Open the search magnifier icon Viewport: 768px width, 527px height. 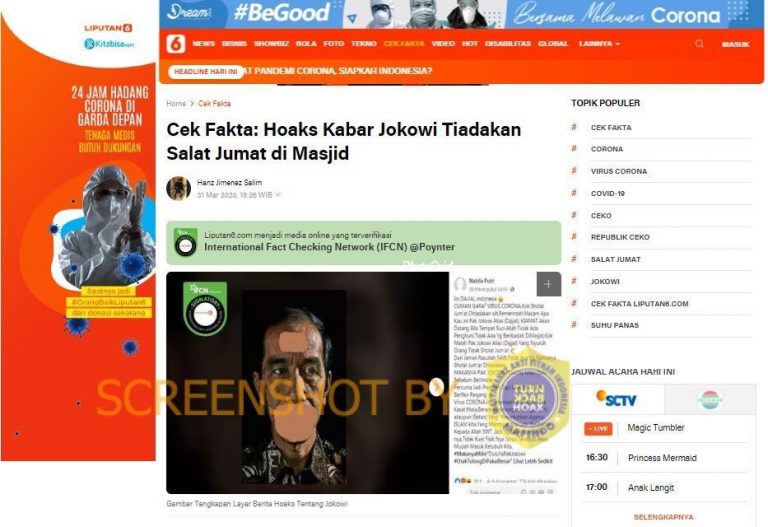(699, 44)
